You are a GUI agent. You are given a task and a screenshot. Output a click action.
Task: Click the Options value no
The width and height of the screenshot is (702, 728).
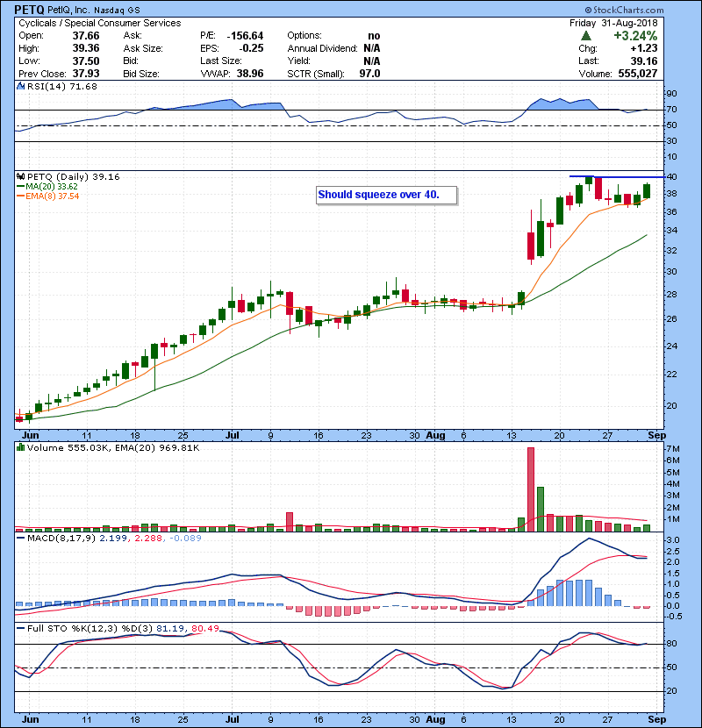[374, 36]
